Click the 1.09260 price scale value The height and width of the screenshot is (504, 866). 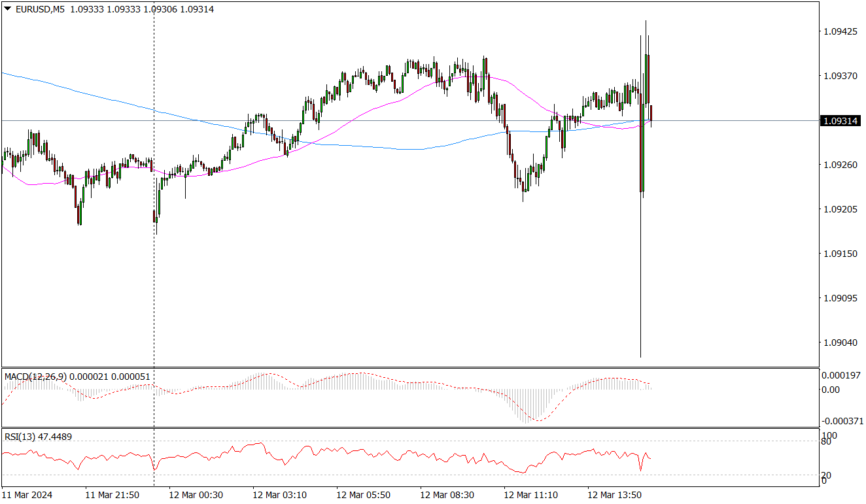click(839, 165)
